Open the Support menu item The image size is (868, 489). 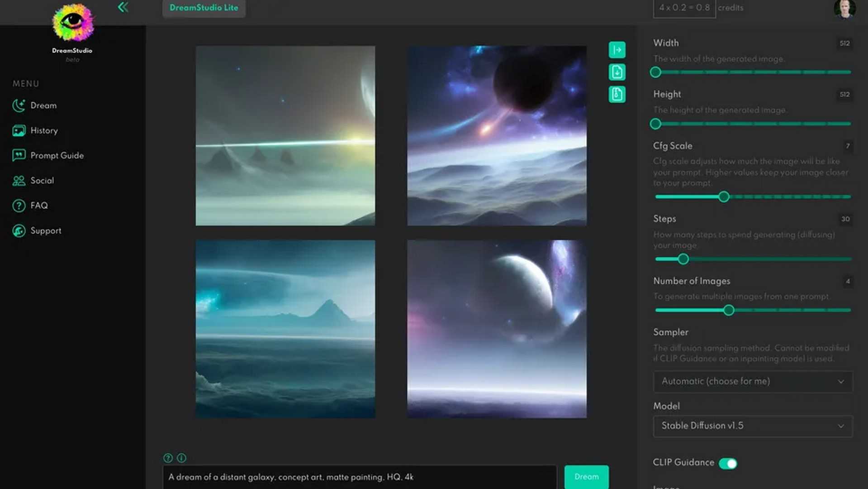pyautogui.click(x=46, y=231)
